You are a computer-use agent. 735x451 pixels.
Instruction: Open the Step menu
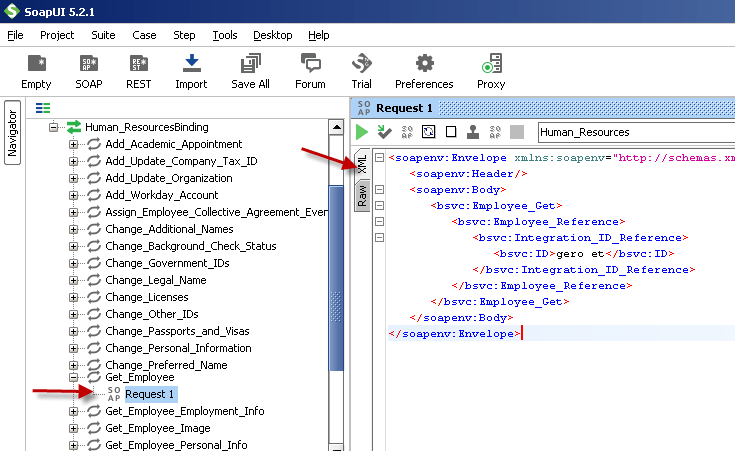click(184, 35)
